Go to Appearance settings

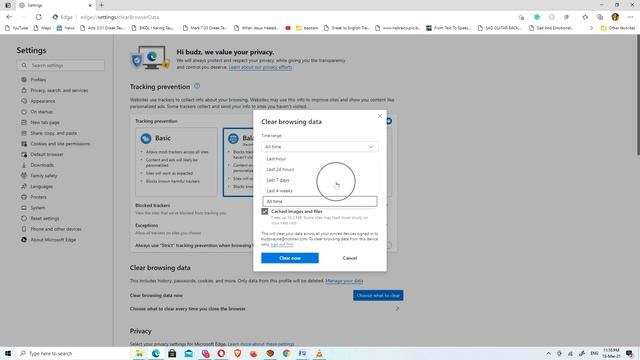[42, 101]
